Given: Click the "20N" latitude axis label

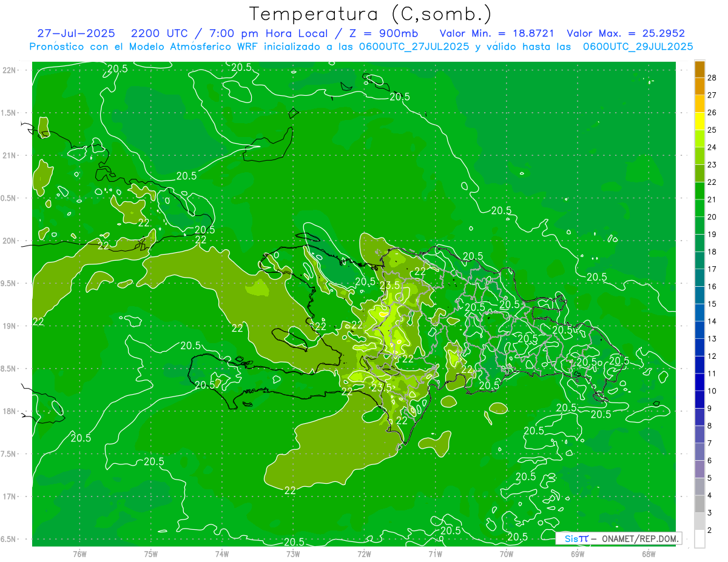Looking at the screenshot, I should tap(10, 241).
